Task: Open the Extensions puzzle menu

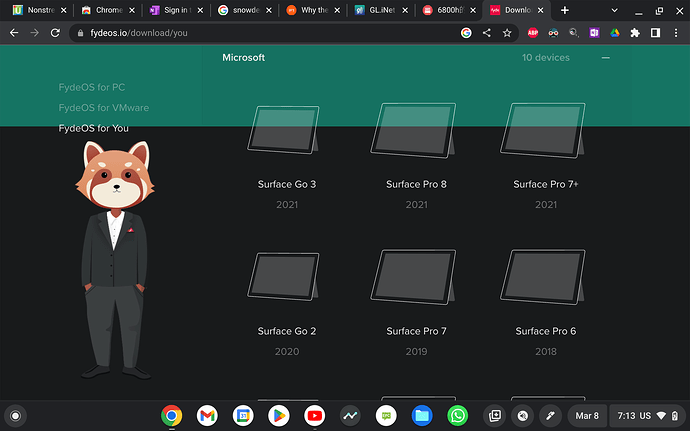Action: (x=635, y=33)
